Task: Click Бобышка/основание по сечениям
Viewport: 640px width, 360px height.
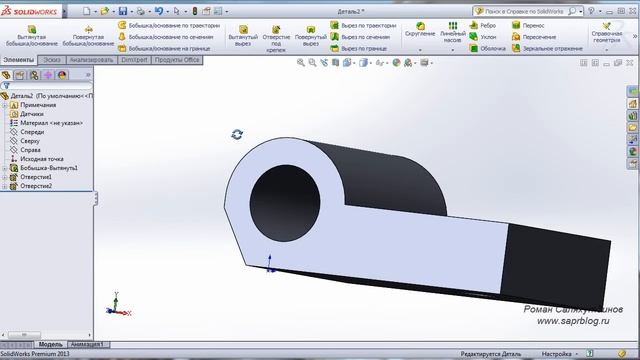Action: click(165, 37)
